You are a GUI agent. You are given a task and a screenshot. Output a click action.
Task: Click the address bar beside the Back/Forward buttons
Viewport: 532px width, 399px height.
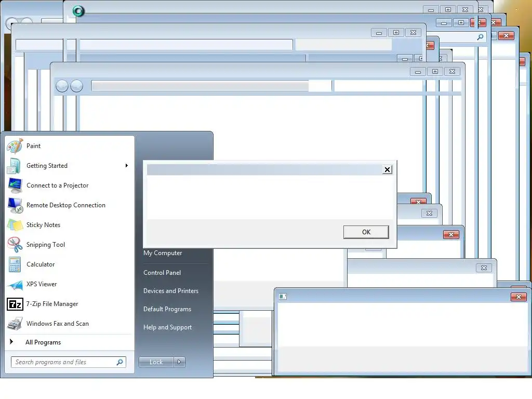[211, 86]
